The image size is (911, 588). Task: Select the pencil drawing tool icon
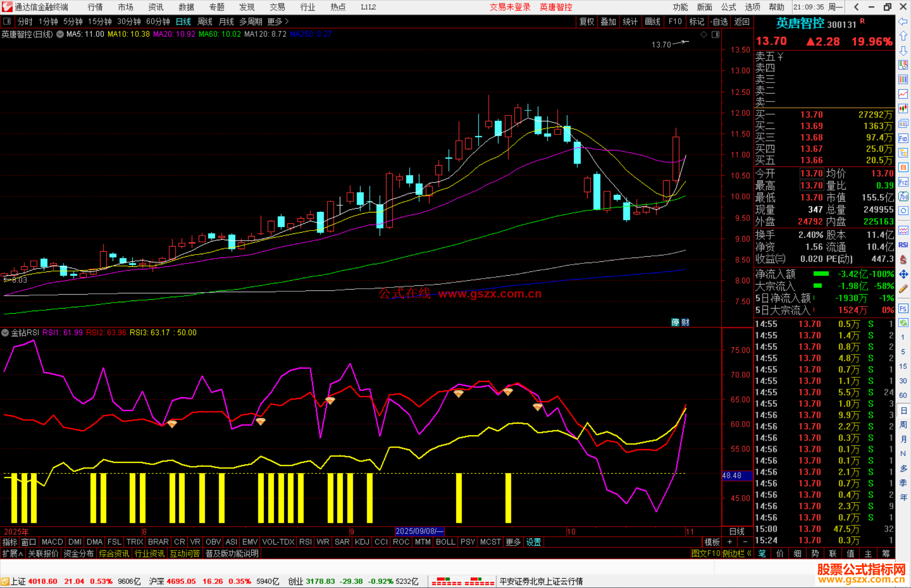[x=903, y=289]
